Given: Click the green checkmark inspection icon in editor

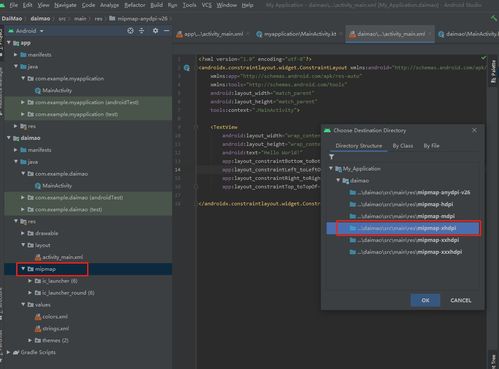Looking at the screenshot, I should coord(483,58).
